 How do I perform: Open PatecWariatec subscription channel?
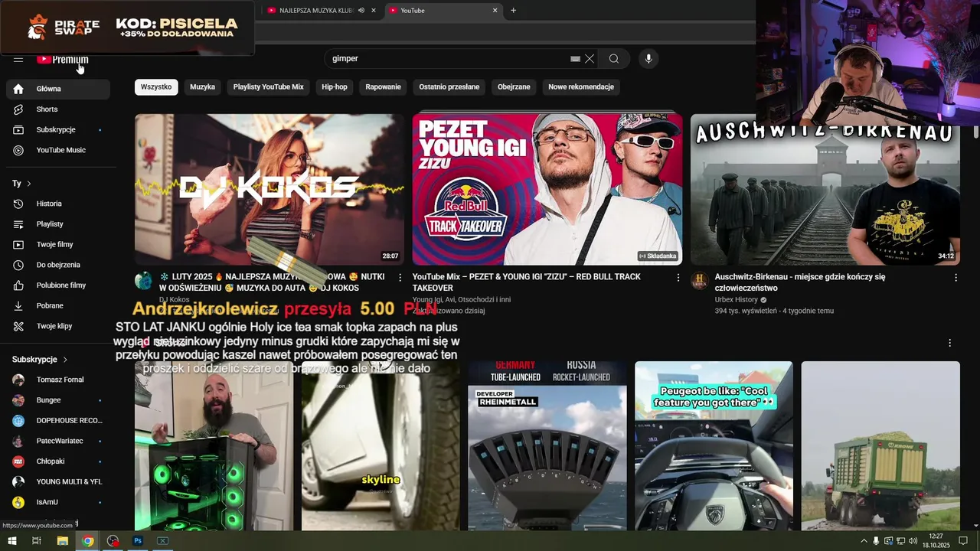click(58, 441)
